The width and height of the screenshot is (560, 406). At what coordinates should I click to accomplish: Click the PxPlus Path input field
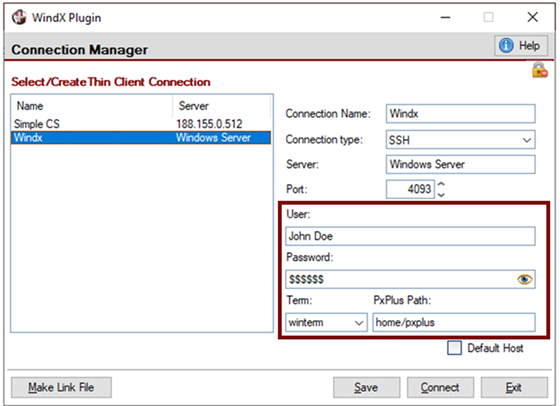click(454, 322)
